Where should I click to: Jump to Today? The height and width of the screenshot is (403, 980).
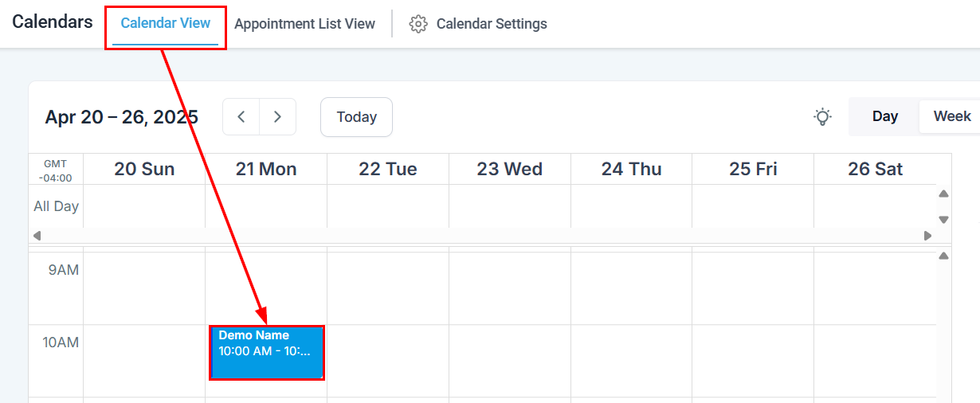(x=356, y=117)
